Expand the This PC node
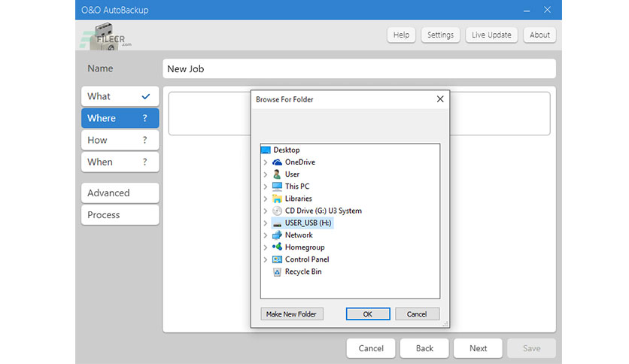The image size is (629, 364). click(265, 187)
